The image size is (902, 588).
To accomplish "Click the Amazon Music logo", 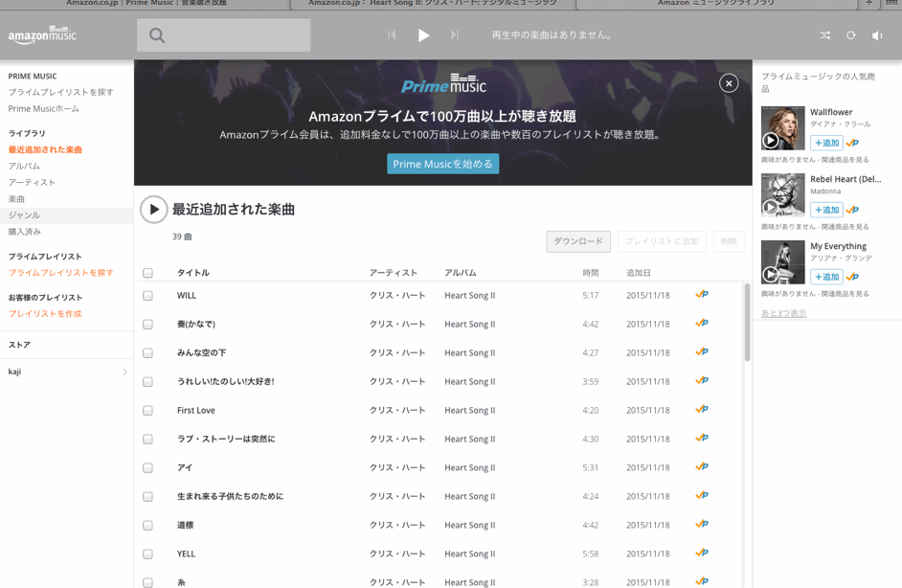I will click(x=42, y=35).
